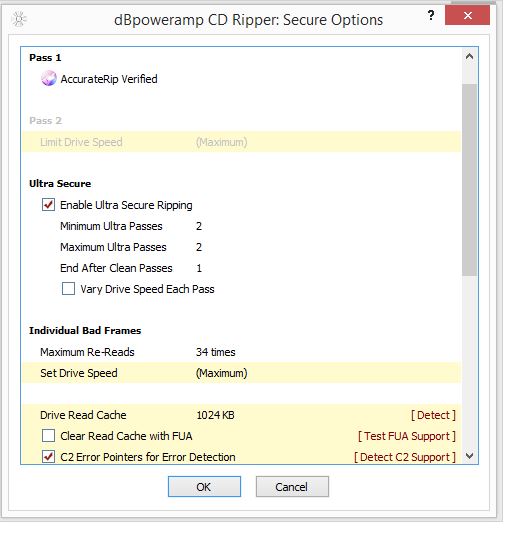The width and height of the screenshot is (511, 540).
Task: Click the [ Detect C2 Support ] link
Action: [405, 457]
